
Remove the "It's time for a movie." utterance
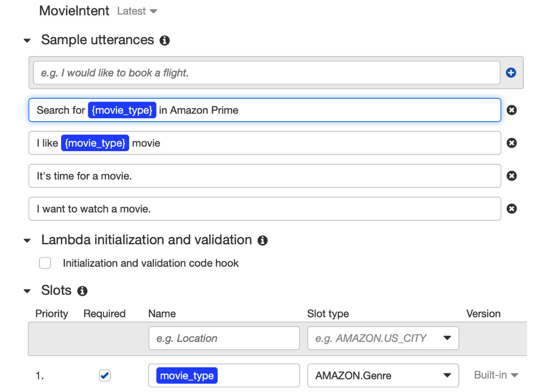coord(512,176)
